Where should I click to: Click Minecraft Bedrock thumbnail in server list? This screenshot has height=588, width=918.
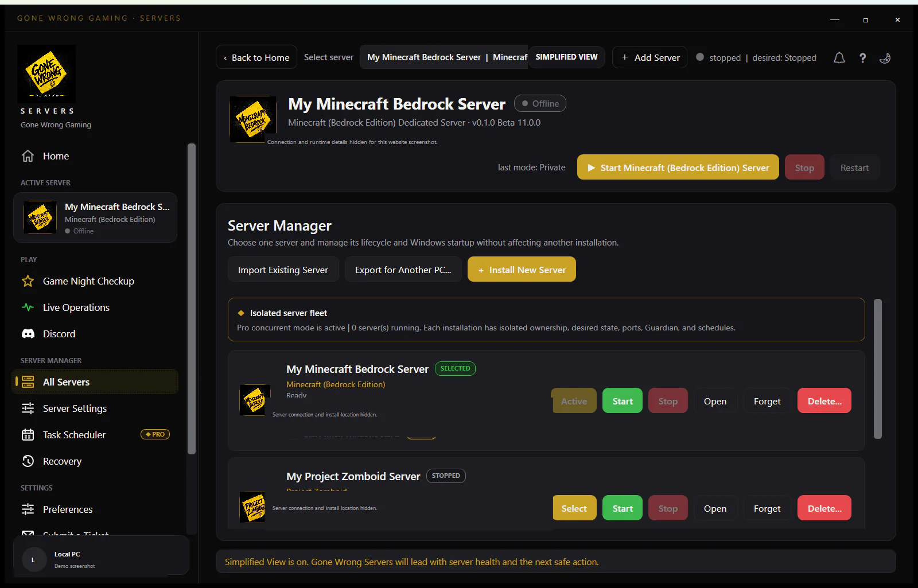point(255,400)
